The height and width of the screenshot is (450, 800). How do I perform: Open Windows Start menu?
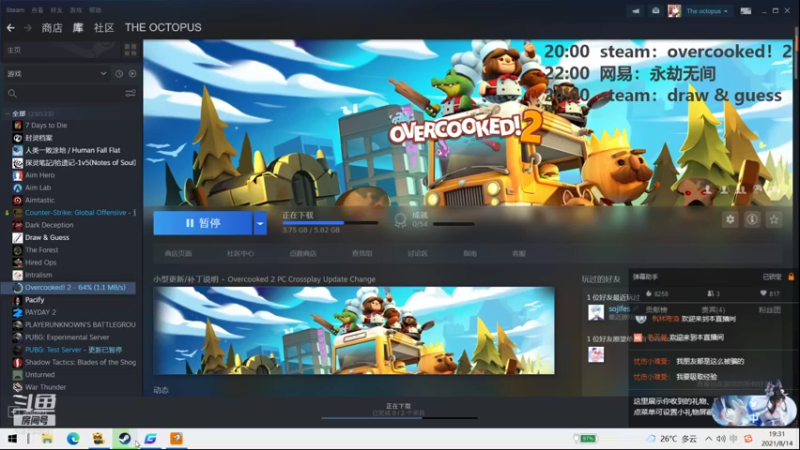(12, 439)
